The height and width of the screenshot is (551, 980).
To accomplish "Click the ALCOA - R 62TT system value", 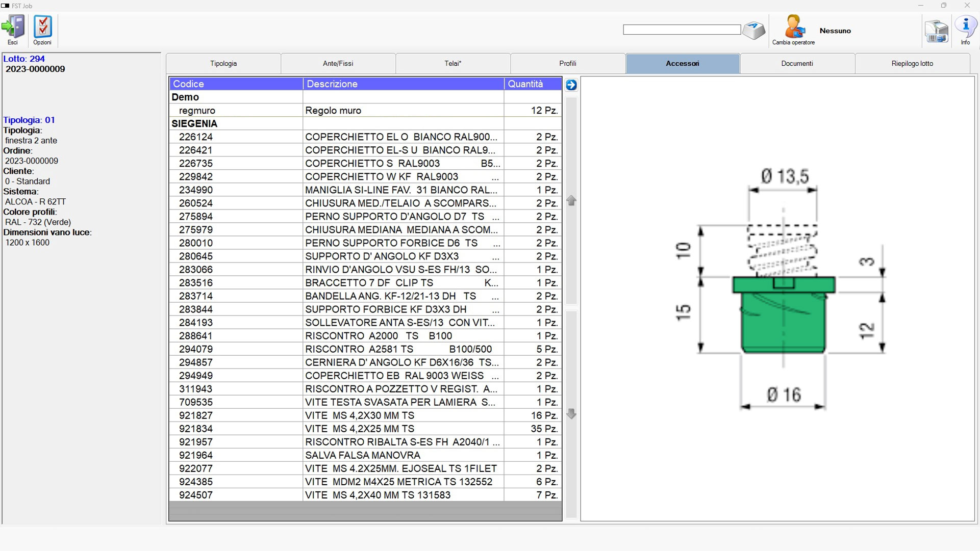I will [x=35, y=201].
